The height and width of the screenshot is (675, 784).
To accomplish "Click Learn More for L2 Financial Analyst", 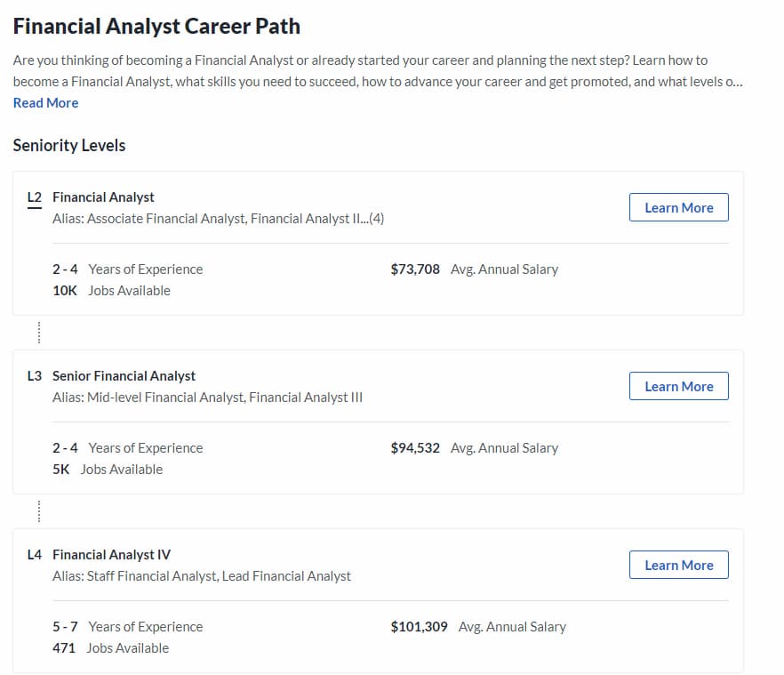I will [678, 207].
